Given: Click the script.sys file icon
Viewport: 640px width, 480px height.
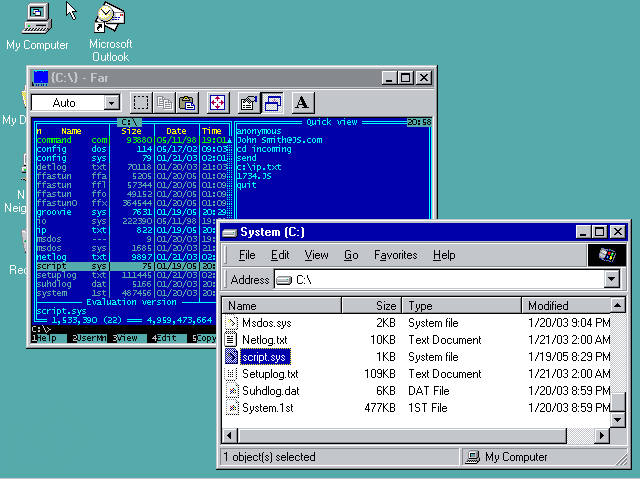Looking at the screenshot, I should pyautogui.click(x=231, y=357).
